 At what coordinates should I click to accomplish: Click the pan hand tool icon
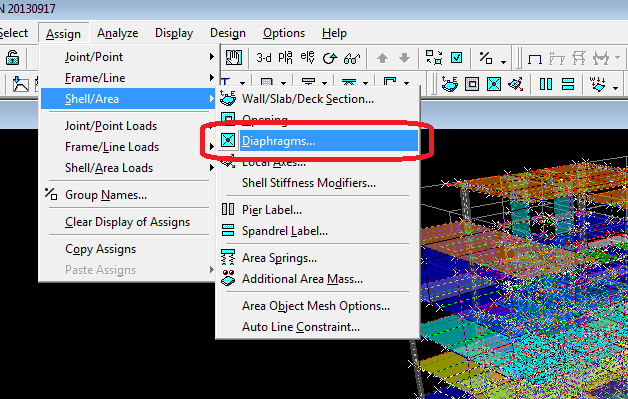pos(233,58)
